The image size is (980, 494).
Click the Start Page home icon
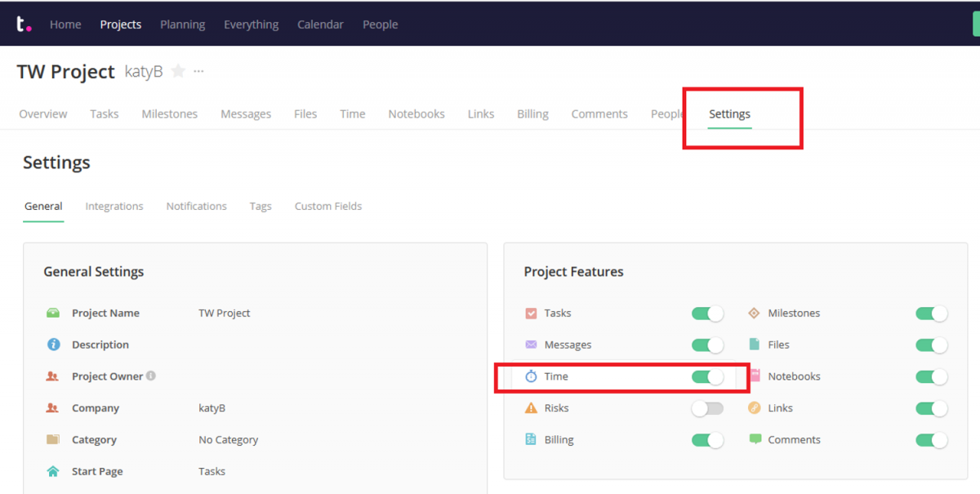click(51, 471)
